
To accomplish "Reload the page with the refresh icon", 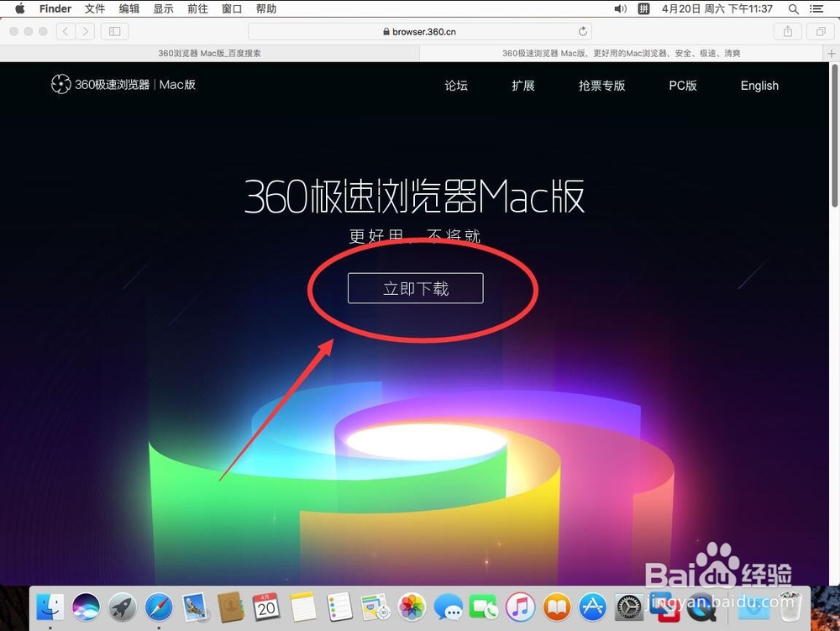I will (x=582, y=32).
